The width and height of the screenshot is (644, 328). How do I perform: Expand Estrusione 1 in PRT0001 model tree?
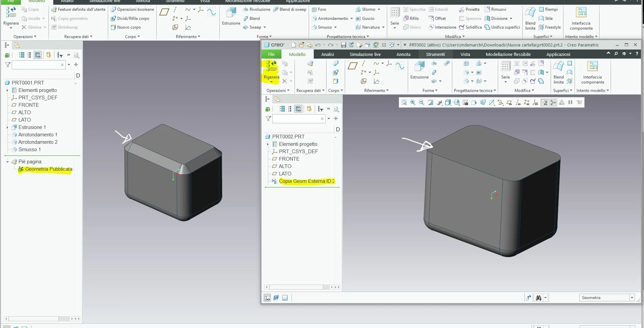click(7, 127)
